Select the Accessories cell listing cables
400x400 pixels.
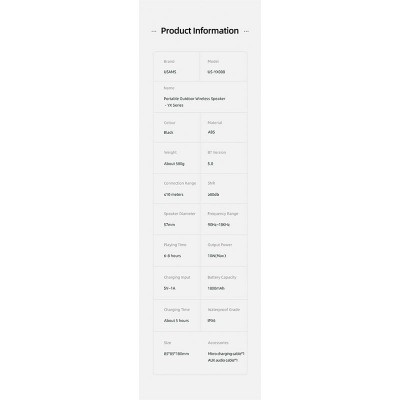click(x=224, y=353)
